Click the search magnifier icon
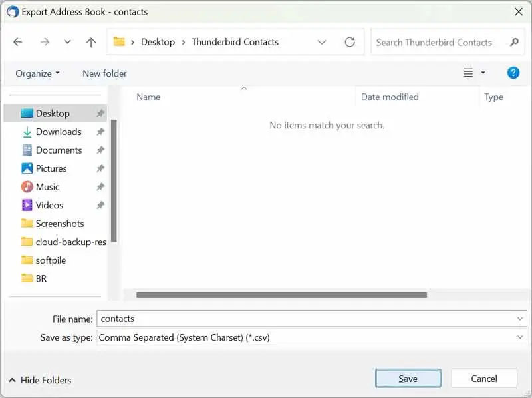The image size is (532, 398). pos(513,42)
